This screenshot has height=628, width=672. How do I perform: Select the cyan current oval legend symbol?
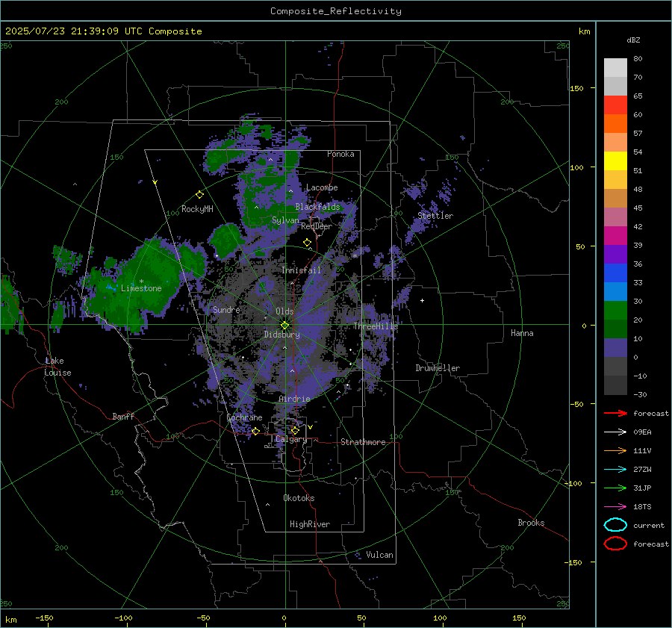click(615, 525)
